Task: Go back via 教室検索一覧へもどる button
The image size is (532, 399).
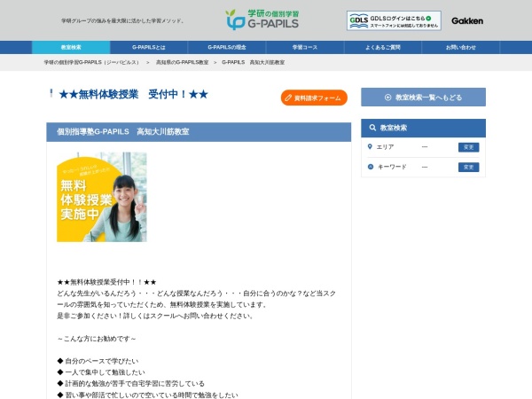Action: (423, 98)
